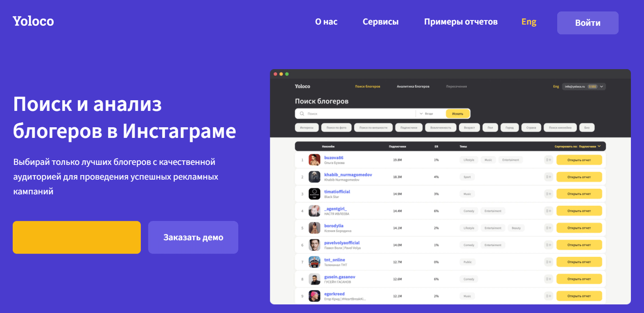Screen dimensions: 644x313
Task: Click Открыть отчет for khabib_nurmagomedov
Action: coord(579,177)
